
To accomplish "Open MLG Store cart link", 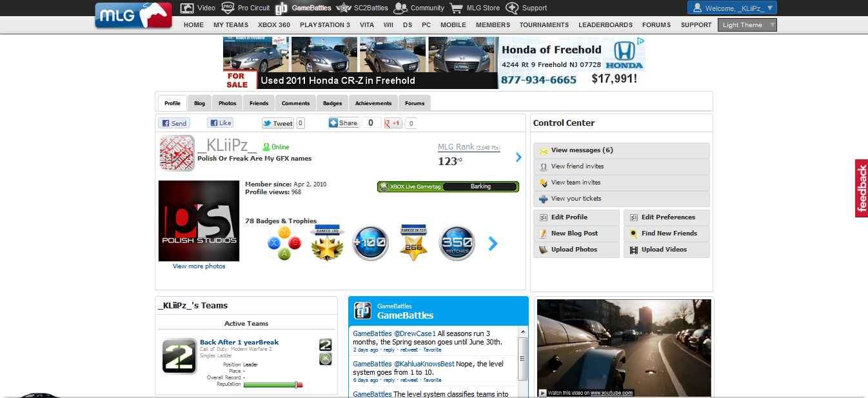I will 475,8.
